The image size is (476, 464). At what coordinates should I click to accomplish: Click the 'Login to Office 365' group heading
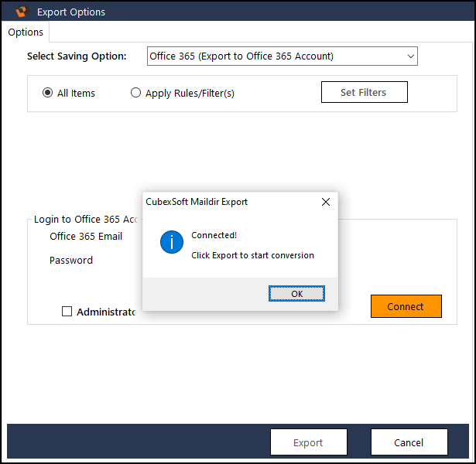pos(86,220)
